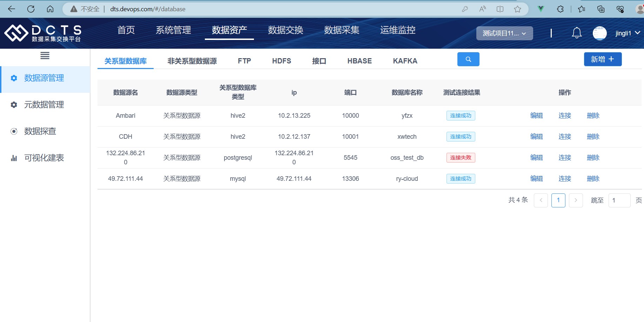Viewport: 644px width, 322px height.
Task: Open the 测试项目11 project dropdown
Action: pos(504,33)
